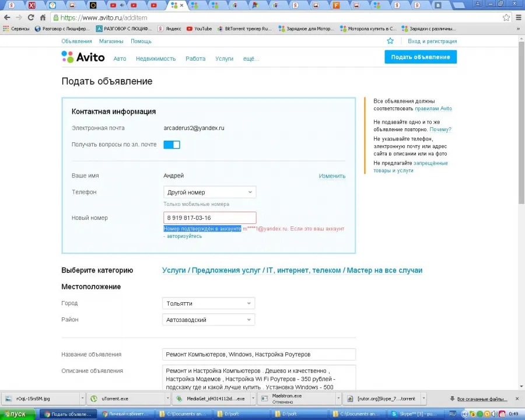Open the Яндекс bookmark
Viewport: 525px width, 420px height.
pyautogui.click(x=170, y=29)
